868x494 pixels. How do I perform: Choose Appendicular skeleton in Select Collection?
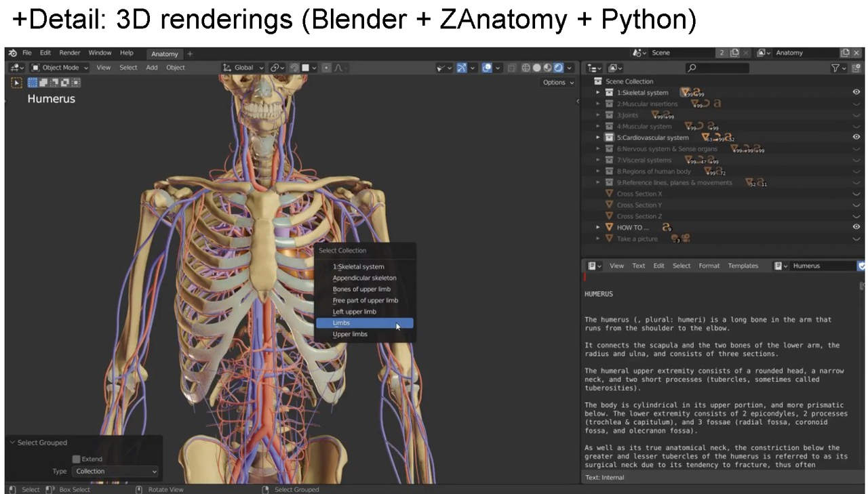pos(365,278)
